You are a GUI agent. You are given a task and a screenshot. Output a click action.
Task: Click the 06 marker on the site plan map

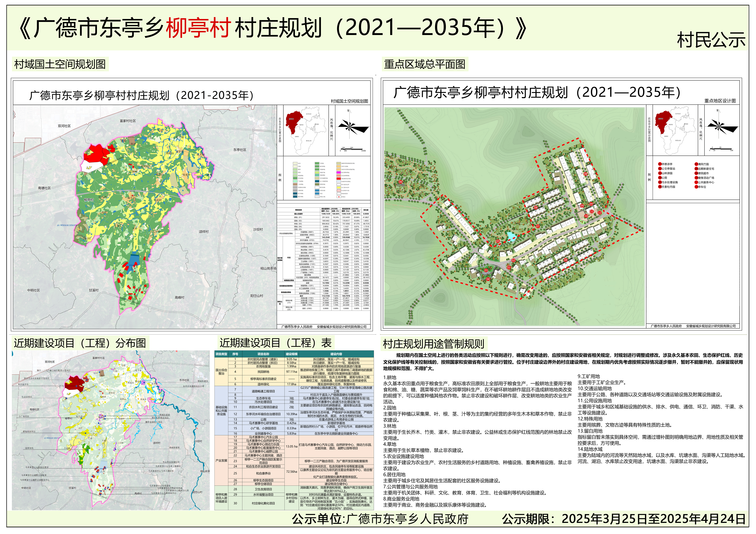[401, 182]
